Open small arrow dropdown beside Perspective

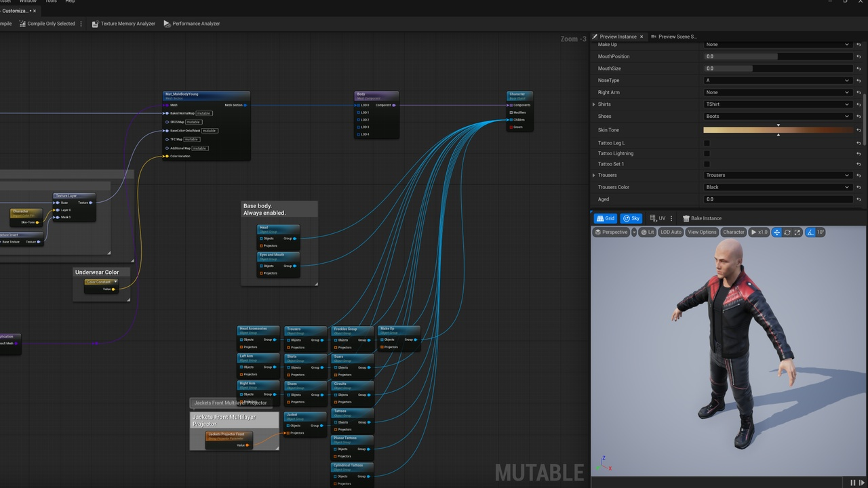634,232
